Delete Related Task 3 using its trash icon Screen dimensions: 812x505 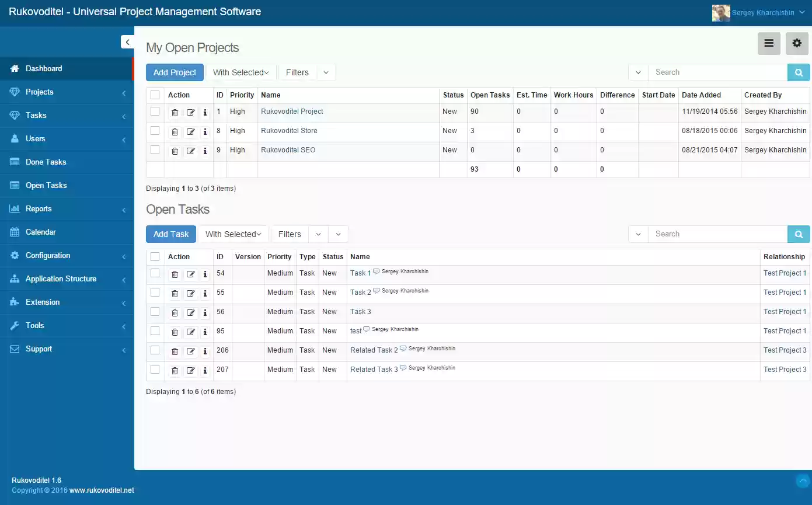point(175,370)
